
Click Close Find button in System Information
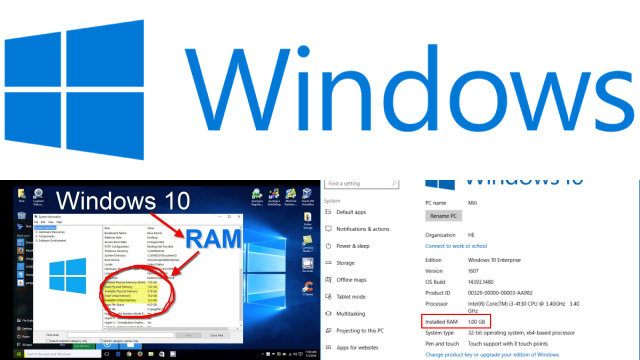coord(216,335)
